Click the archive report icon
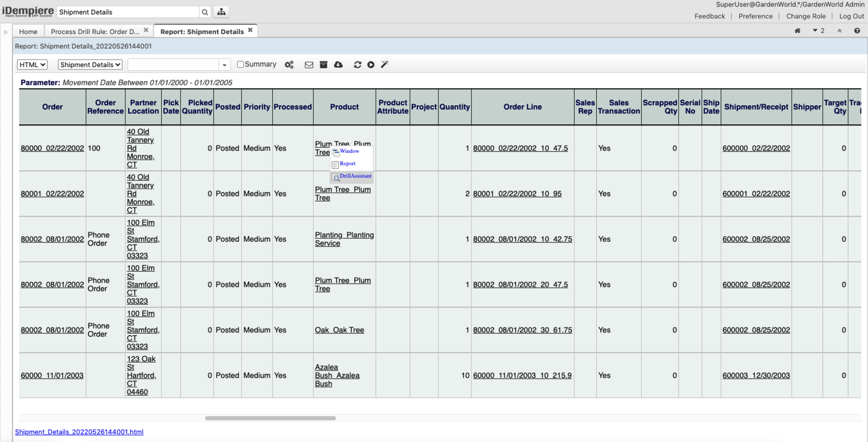 [x=323, y=65]
